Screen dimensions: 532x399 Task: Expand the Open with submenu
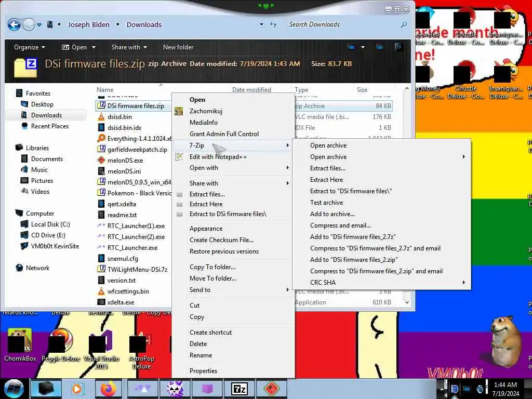233,168
